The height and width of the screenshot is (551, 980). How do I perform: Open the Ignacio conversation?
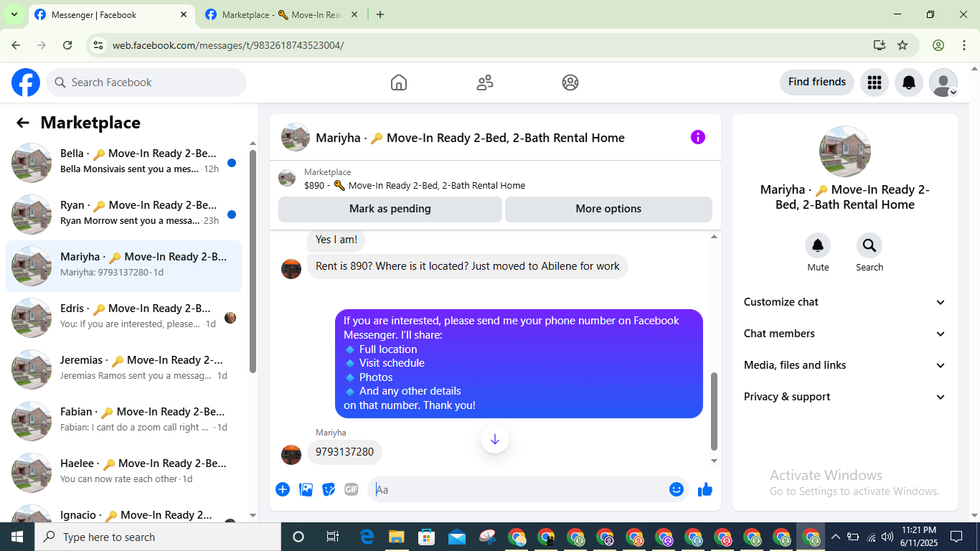(123, 512)
